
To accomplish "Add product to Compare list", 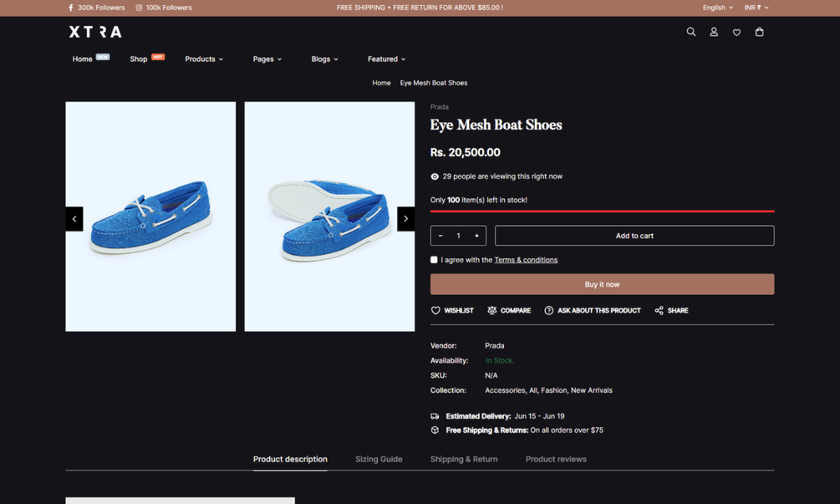I will point(509,311).
